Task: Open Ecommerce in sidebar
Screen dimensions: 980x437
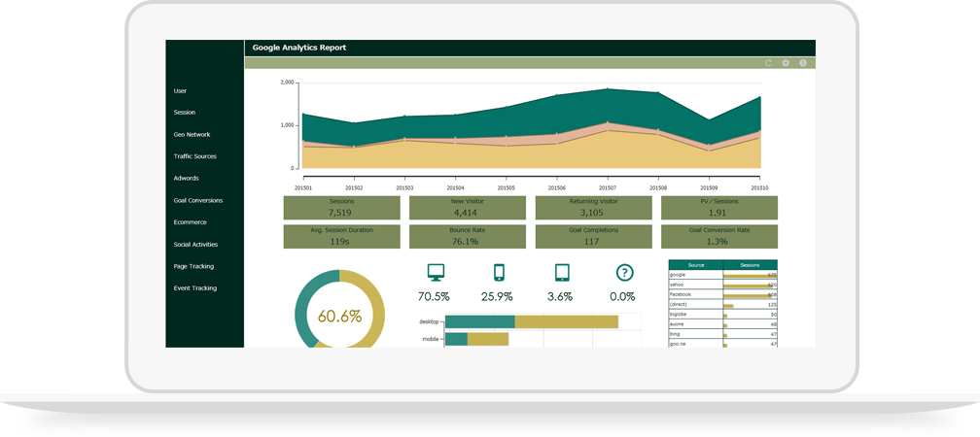Action: (x=190, y=222)
